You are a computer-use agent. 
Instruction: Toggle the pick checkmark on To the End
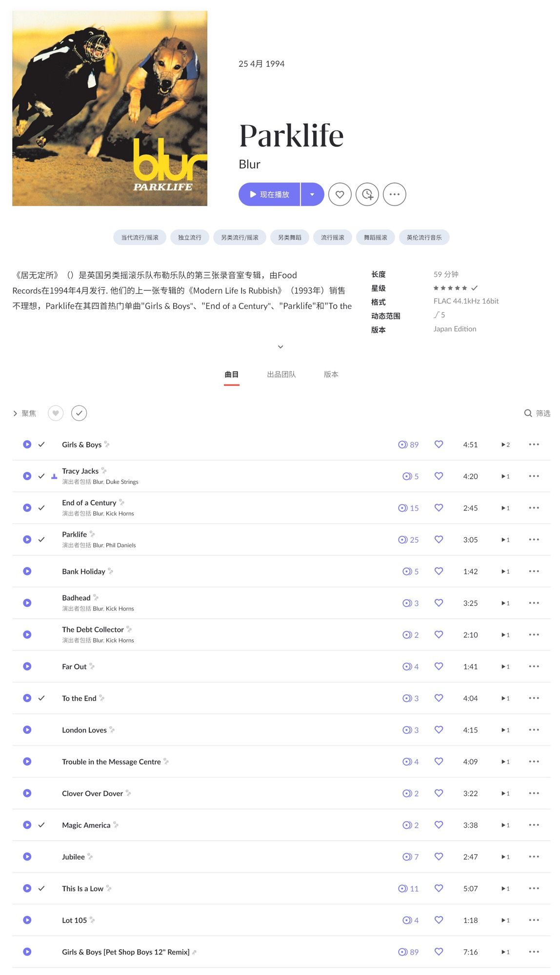[x=41, y=698]
